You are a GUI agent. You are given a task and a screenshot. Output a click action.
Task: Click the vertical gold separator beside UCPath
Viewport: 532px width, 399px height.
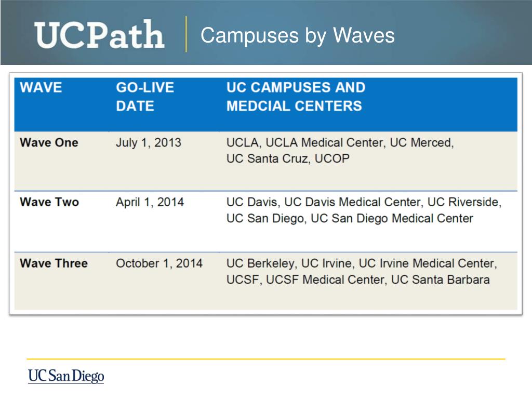186,34
